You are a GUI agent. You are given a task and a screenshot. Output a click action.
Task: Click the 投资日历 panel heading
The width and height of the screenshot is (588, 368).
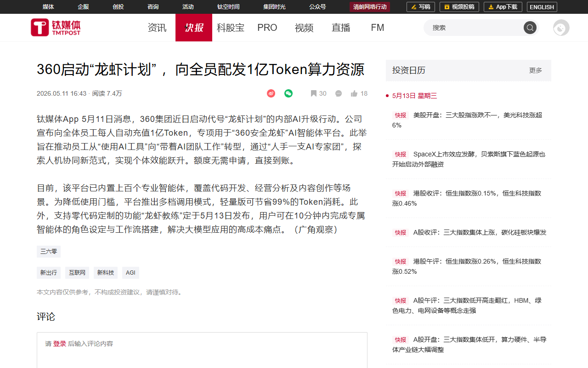409,70
